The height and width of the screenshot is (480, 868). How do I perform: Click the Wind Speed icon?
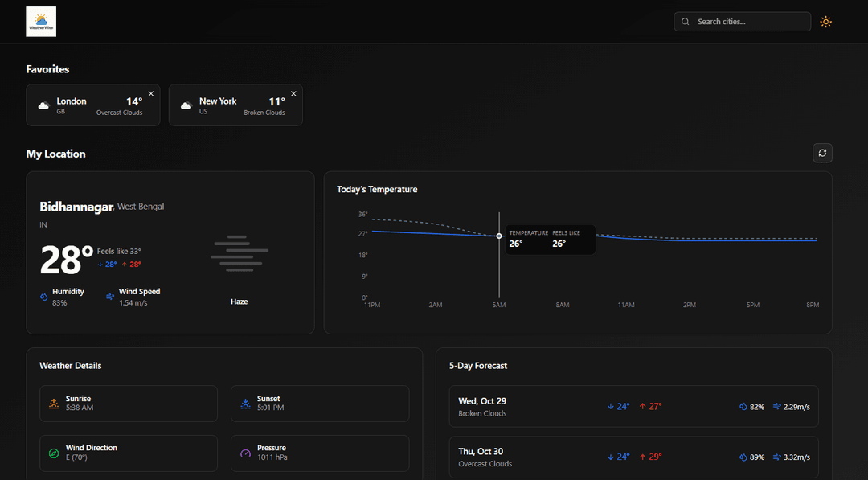click(110, 297)
